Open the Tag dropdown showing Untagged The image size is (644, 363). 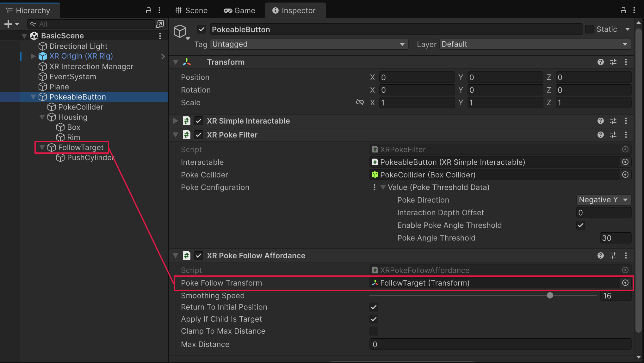[x=309, y=44]
